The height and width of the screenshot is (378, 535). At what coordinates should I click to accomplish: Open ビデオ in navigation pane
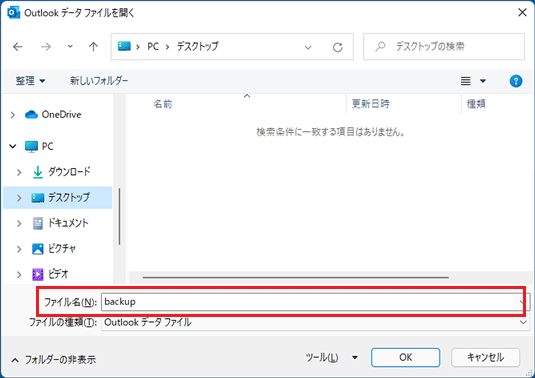coord(58,274)
